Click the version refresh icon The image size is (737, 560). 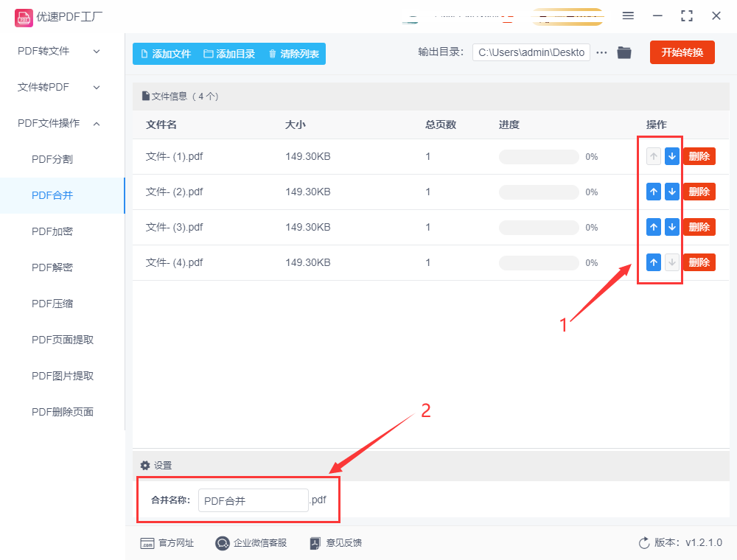[x=644, y=543]
